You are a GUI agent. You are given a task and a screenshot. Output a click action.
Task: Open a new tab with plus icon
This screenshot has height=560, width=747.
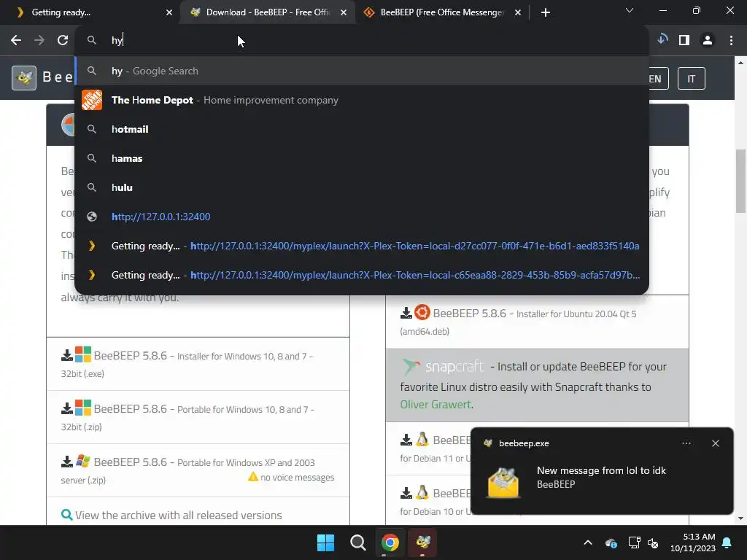click(x=546, y=12)
